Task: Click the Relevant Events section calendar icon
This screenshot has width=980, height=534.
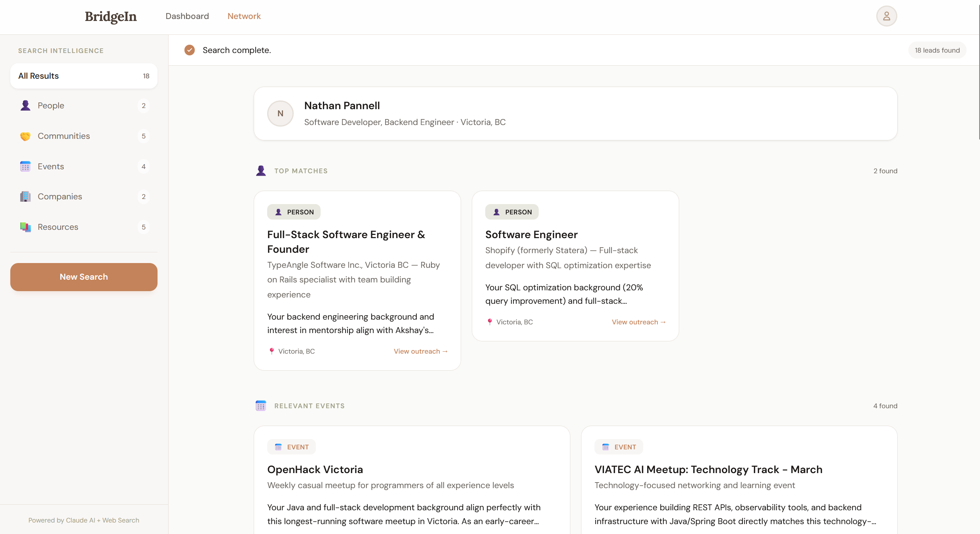Action: pyautogui.click(x=261, y=406)
